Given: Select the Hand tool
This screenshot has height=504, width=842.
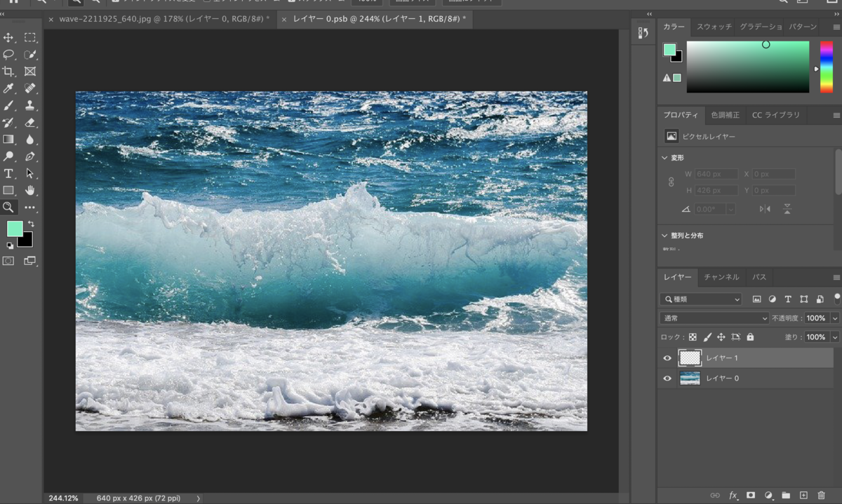Looking at the screenshot, I should coord(30,191).
